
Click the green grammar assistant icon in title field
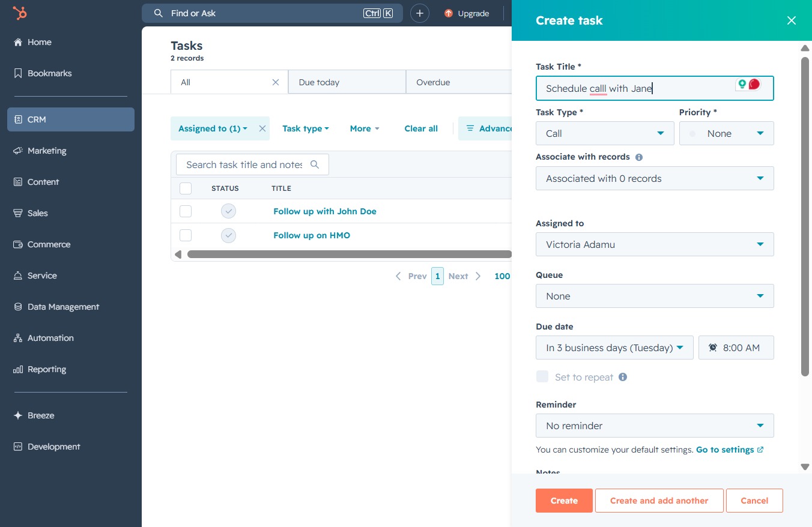pyautogui.click(x=742, y=85)
